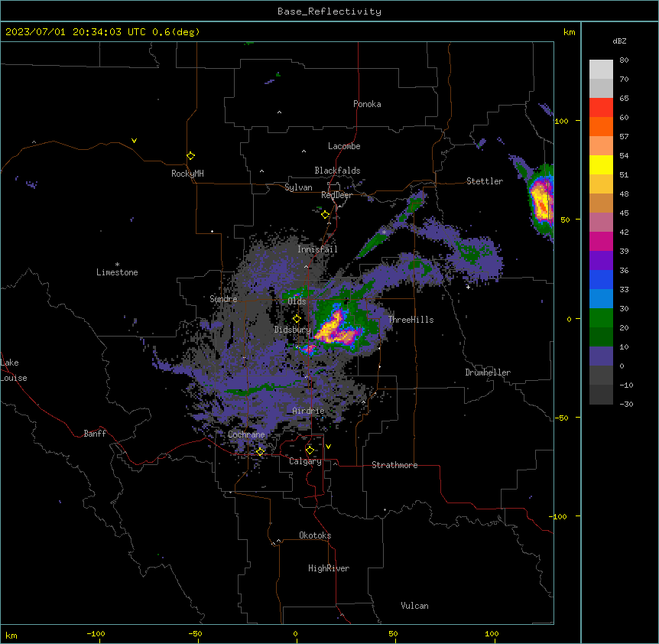The image size is (659, 644).
Task: Click the legend value 80
Action: coord(624,60)
